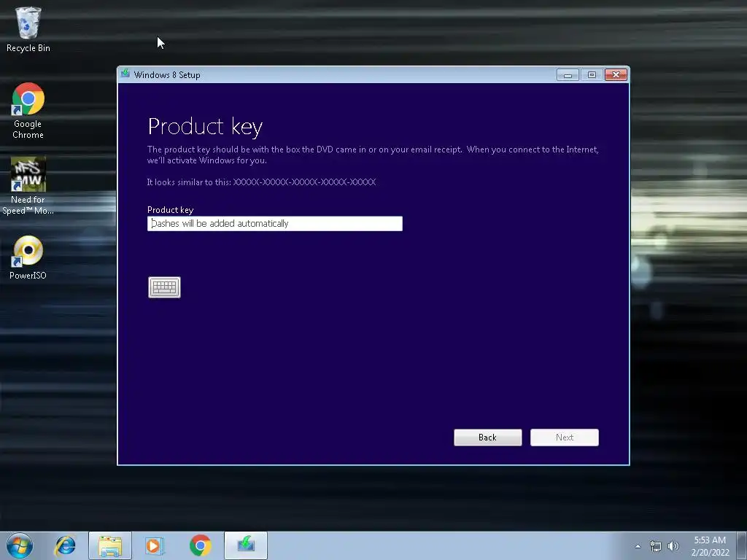The image size is (747, 560).
Task: Click the 'It looks similar to this' example text
Action: 261,182
